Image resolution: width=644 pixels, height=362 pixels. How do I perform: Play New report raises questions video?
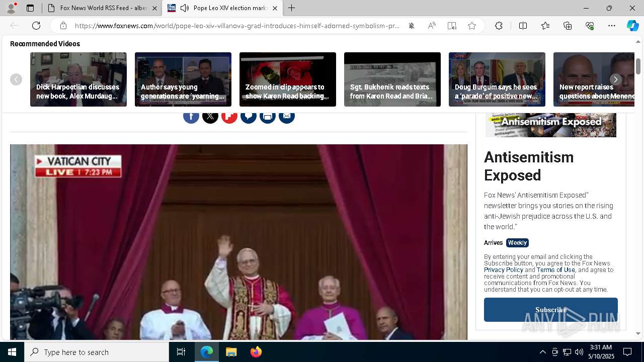(x=594, y=79)
